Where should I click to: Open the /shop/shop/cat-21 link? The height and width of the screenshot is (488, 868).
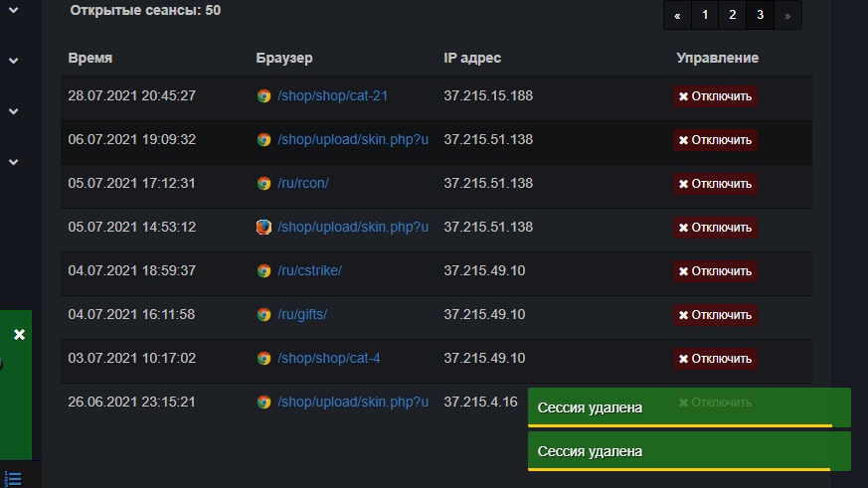point(332,96)
